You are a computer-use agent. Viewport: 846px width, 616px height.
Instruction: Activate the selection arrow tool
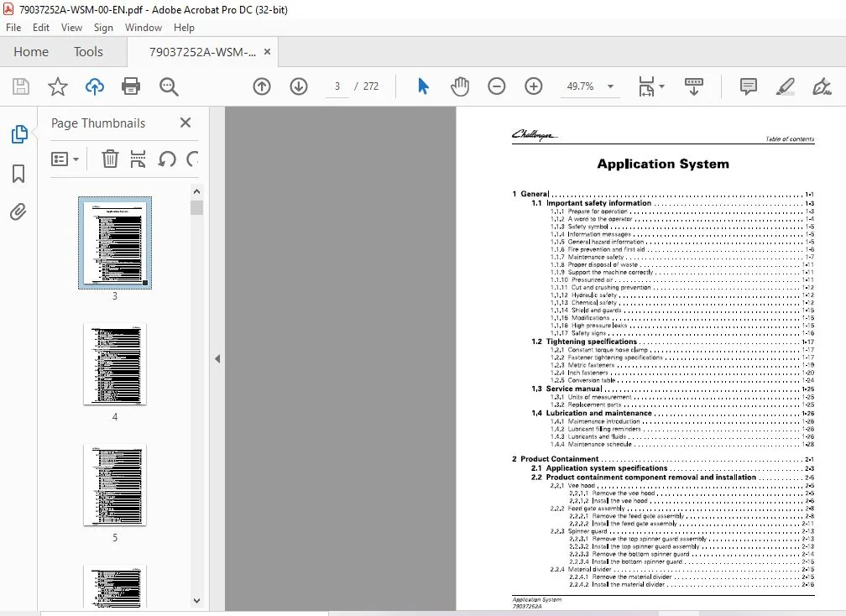pyautogui.click(x=424, y=86)
